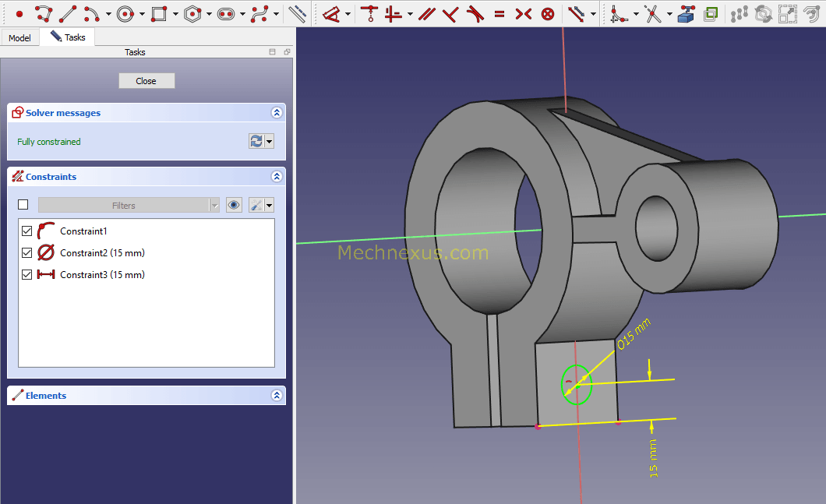The image size is (826, 504).
Task: Click the Symmetric constraint icon
Action: (x=524, y=13)
